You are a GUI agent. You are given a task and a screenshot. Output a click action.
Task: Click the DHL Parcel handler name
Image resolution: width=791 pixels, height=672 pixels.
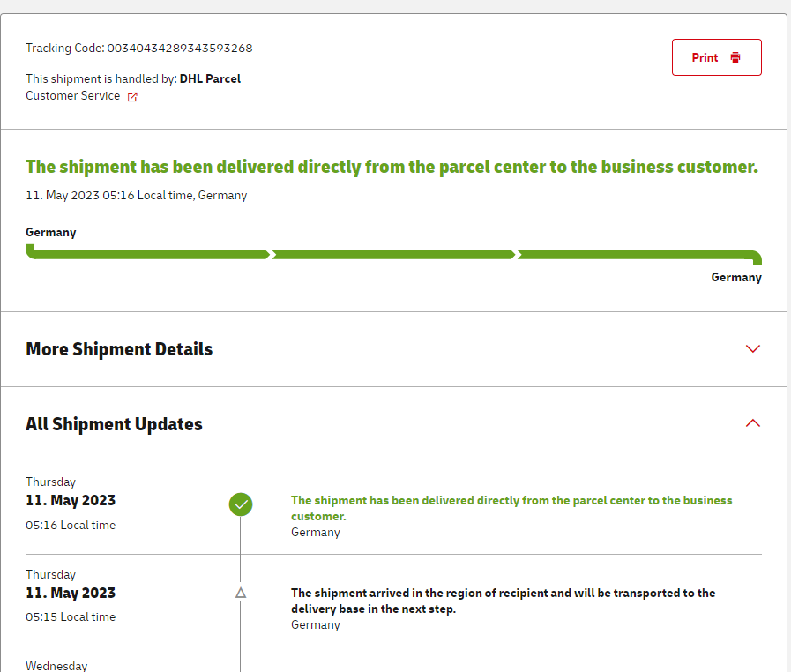coord(210,78)
